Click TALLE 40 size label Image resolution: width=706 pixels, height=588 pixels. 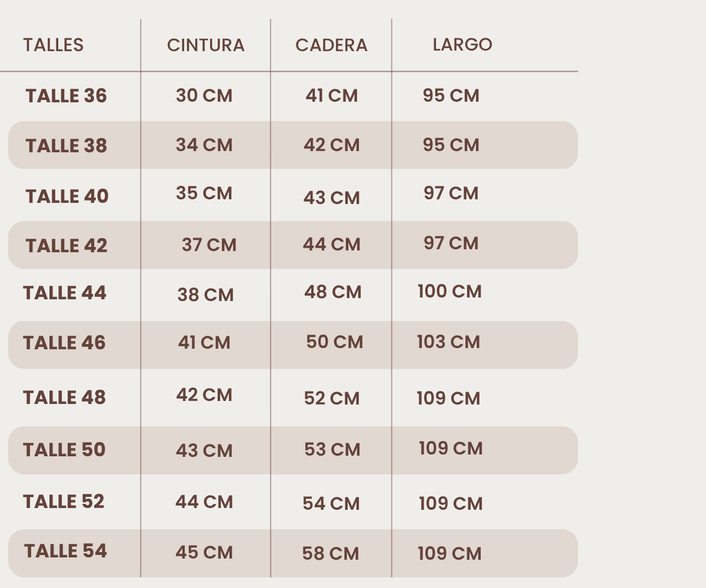coord(67,196)
